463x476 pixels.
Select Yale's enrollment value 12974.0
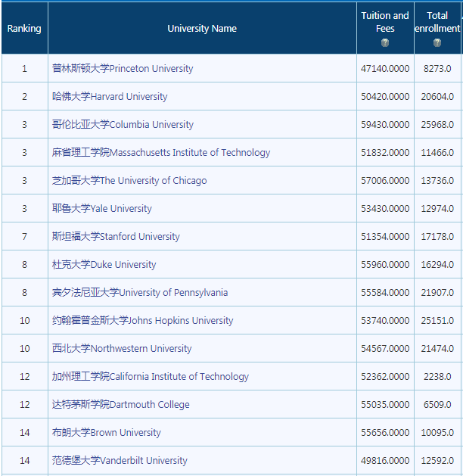pyautogui.click(x=437, y=209)
